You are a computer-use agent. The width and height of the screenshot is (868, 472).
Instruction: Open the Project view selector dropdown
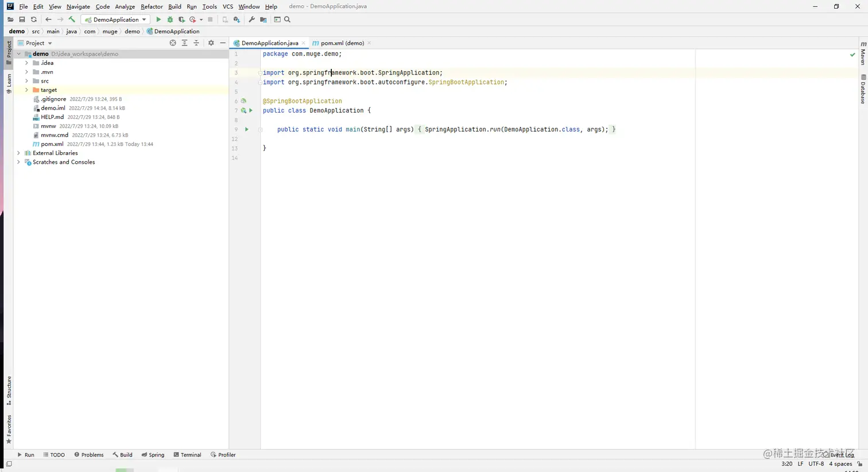(34, 43)
